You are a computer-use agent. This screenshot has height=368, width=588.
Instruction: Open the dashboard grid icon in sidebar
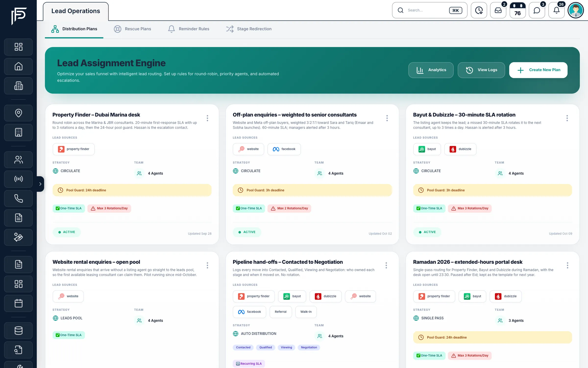point(18,47)
